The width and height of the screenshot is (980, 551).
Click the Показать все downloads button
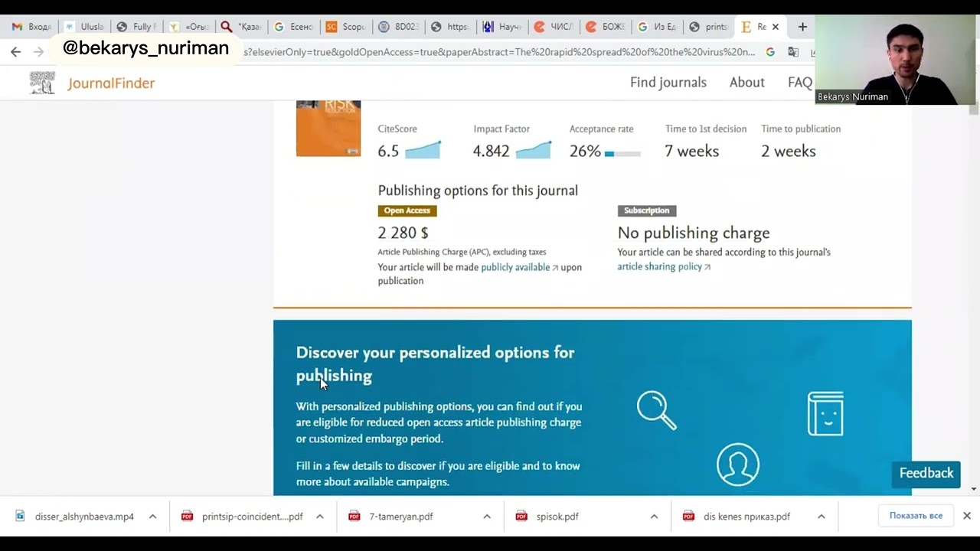[x=916, y=516]
